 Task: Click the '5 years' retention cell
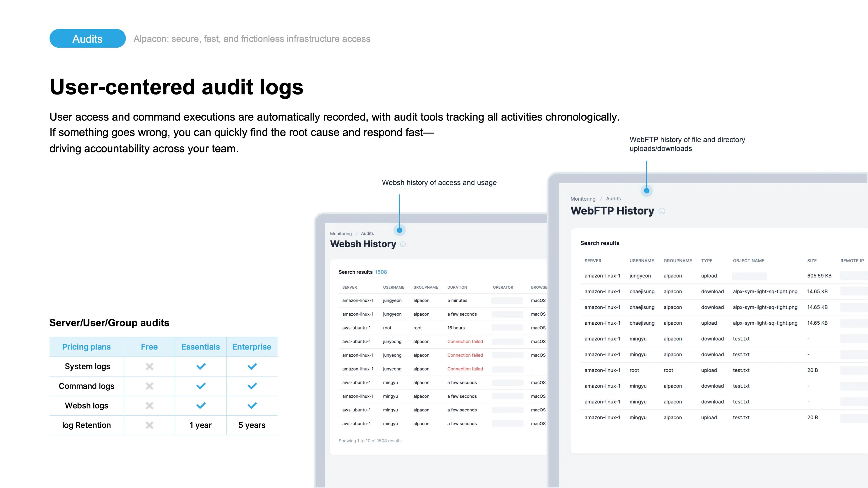(252, 425)
